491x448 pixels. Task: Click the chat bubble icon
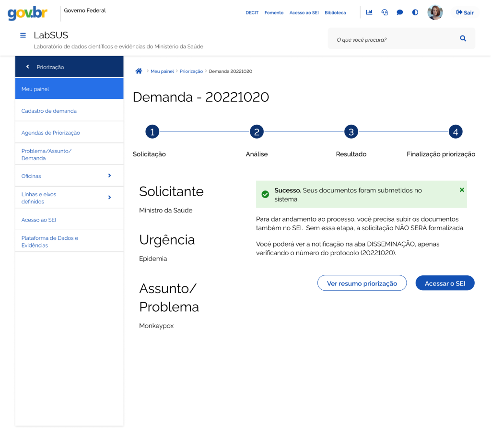400,12
